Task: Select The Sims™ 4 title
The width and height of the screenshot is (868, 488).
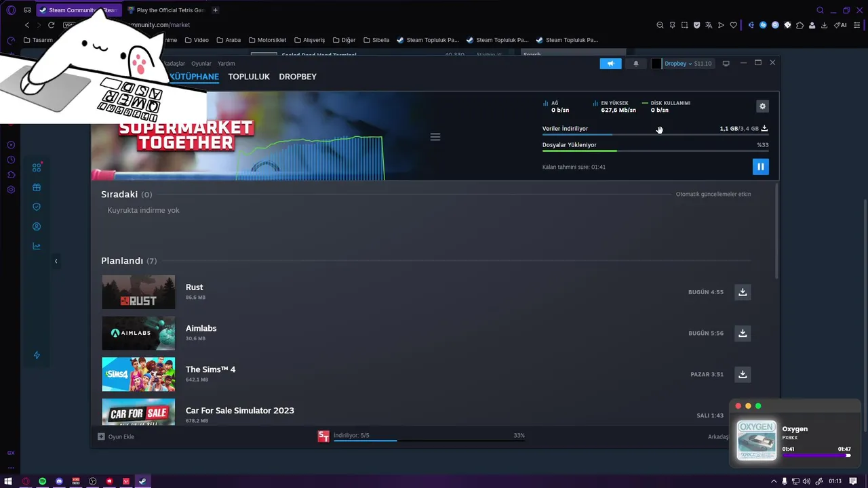Action: pos(211,369)
